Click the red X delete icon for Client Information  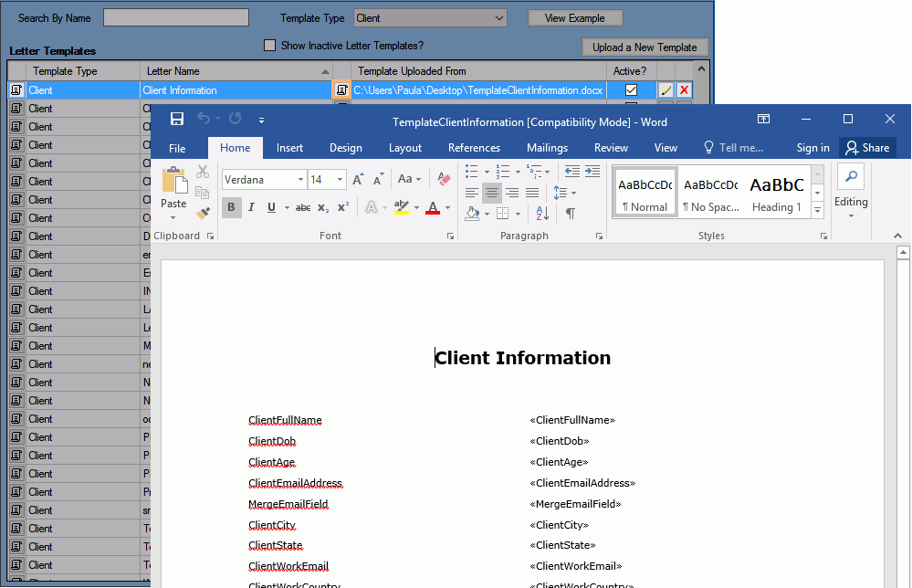684,90
